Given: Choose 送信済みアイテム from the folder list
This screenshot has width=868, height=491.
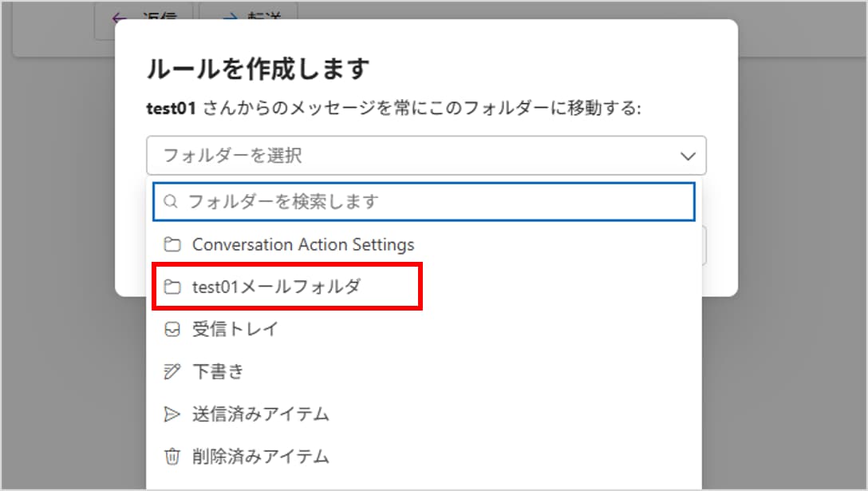Looking at the screenshot, I should 260,414.
